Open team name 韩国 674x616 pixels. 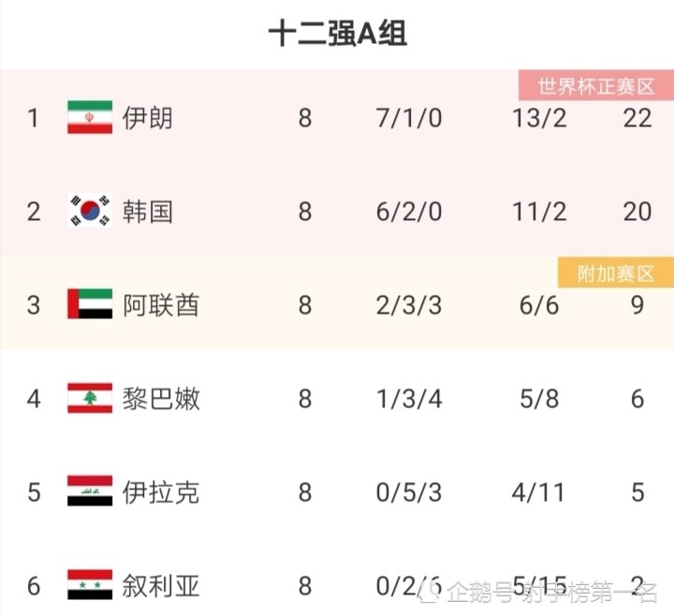point(148,212)
